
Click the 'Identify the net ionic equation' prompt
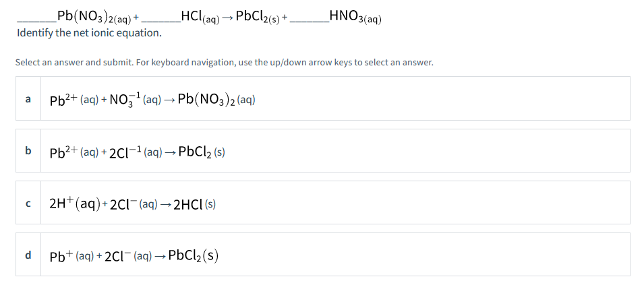89,33
